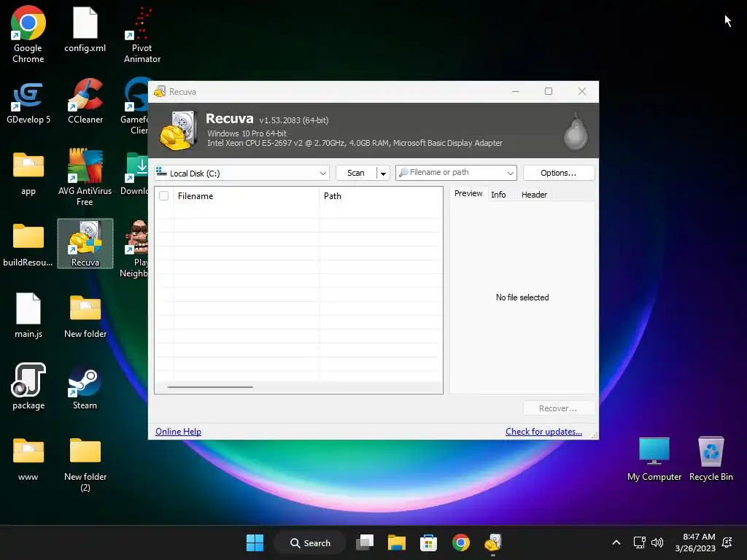Screen dimensions: 747x560
Task: Click the version text v1.53.2083 (64-bit)
Action: pyautogui.click(x=293, y=120)
